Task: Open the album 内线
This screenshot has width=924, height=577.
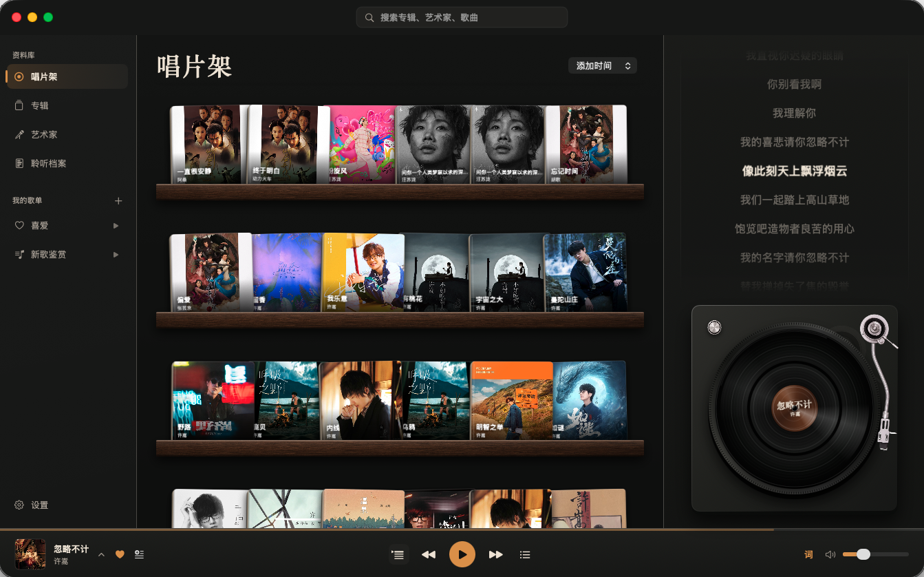Action: (x=360, y=401)
